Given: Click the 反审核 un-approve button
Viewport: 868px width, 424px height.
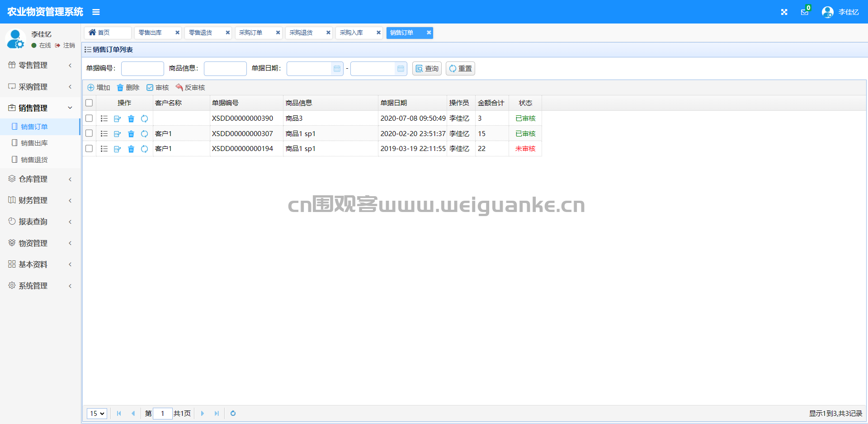Looking at the screenshot, I should click(190, 88).
